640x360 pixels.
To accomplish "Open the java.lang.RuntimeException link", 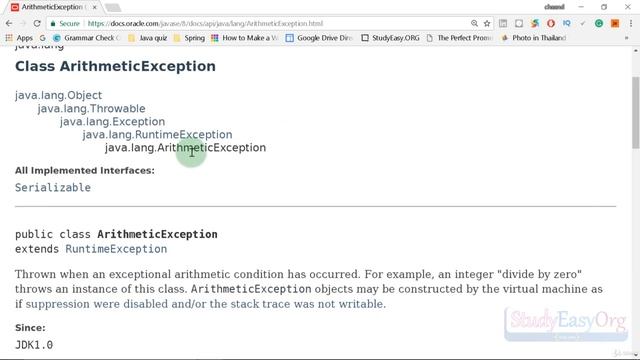I will (x=157, y=135).
